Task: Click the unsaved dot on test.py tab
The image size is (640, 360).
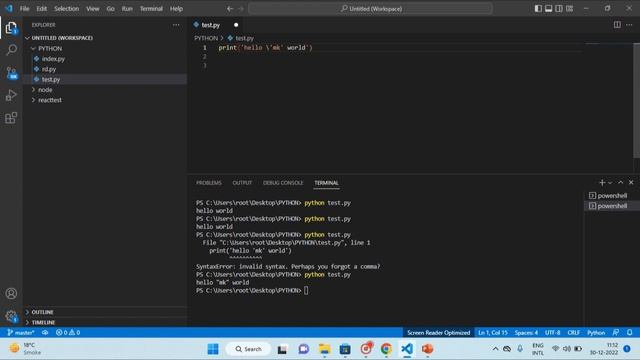Action: pos(236,25)
